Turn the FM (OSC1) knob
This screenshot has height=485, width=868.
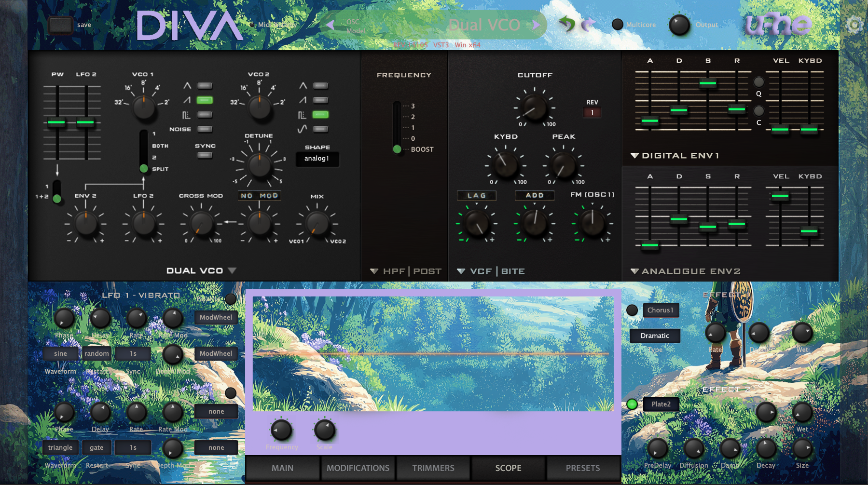(592, 224)
